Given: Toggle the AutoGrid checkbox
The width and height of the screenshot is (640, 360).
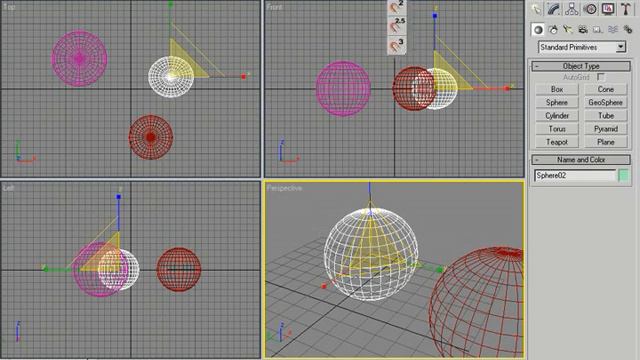Looking at the screenshot, I should click(x=600, y=77).
